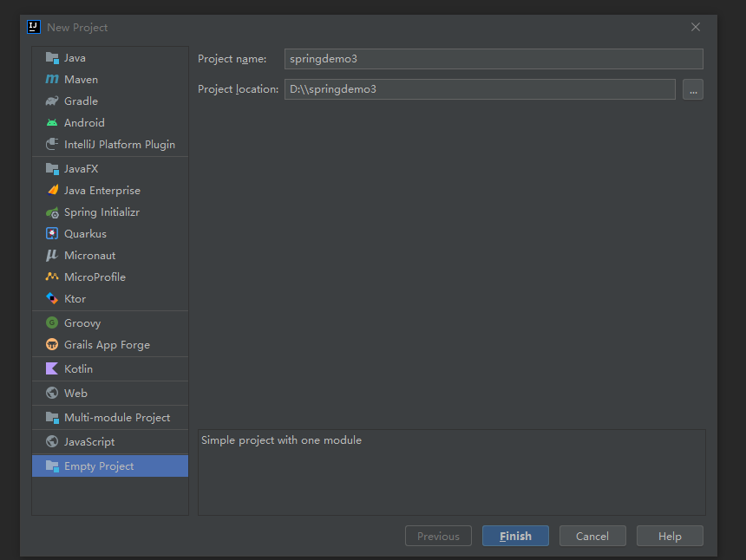Select the Java Enterprise label
Image resolution: width=746 pixels, height=560 pixels.
pos(102,190)
